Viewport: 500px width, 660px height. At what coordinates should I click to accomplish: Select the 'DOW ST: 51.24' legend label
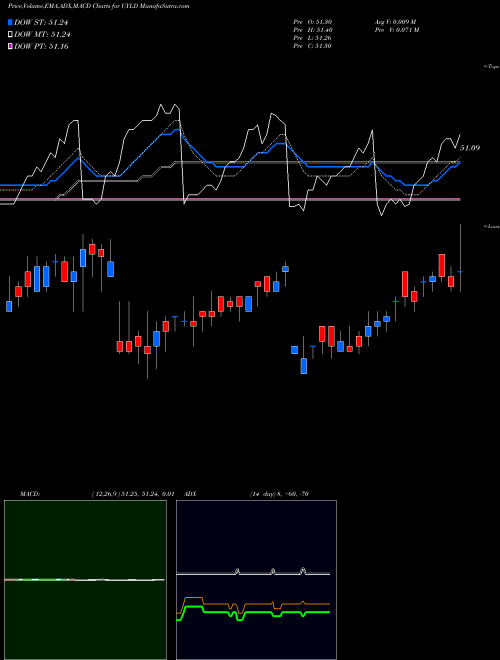tap(41, 22)
